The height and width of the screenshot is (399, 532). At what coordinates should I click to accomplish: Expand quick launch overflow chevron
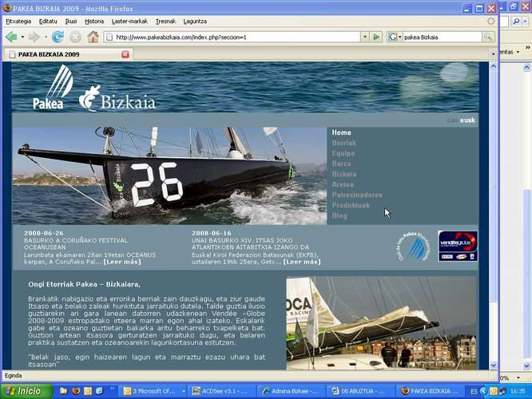[x=113, y=388]
